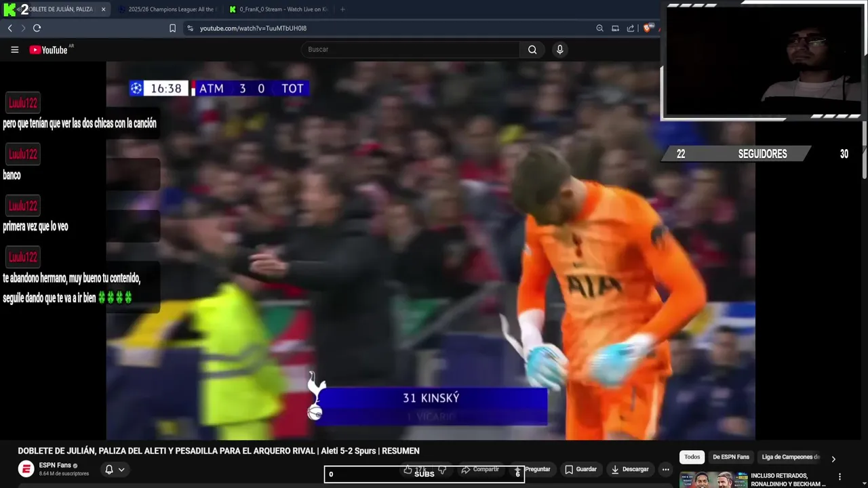Switch to 0_FranK_0 Stream Kick tab
The width and height of the screenshot is (868, 488).
pos(279,9)
